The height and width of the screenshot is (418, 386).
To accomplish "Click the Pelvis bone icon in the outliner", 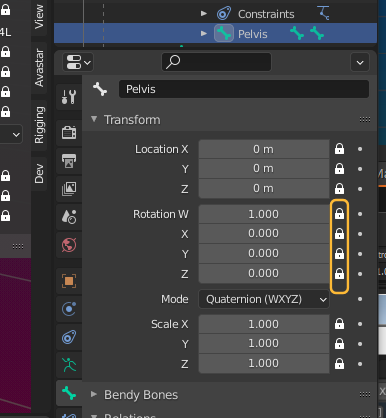I will (x=224, y=34).
